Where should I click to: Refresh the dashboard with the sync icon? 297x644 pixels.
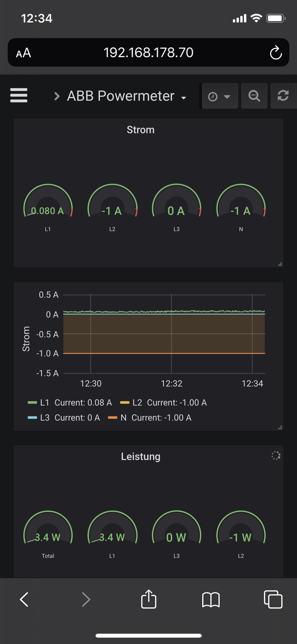point(283,96)
